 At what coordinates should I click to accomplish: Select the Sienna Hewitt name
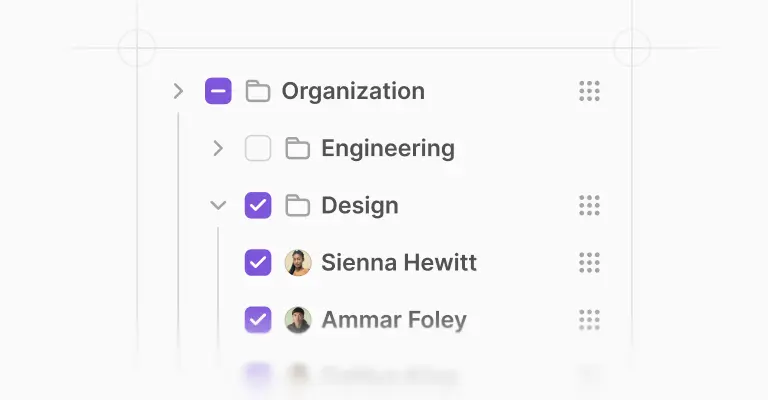[x=398, y=263]
